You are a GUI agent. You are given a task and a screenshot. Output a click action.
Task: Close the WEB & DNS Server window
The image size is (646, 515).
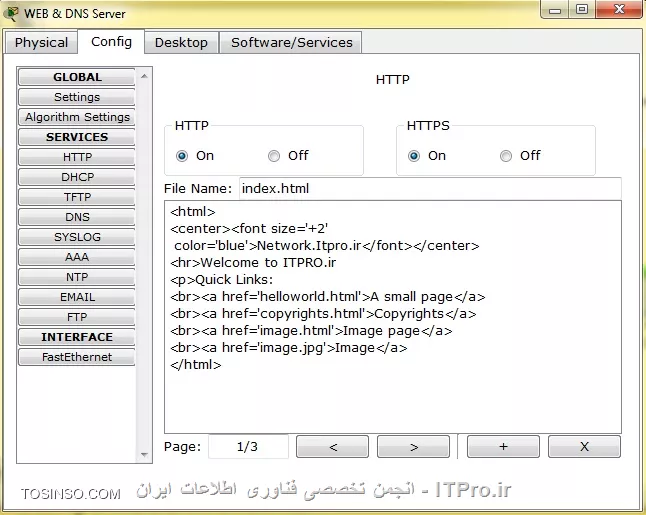click(x=619, y=9)
